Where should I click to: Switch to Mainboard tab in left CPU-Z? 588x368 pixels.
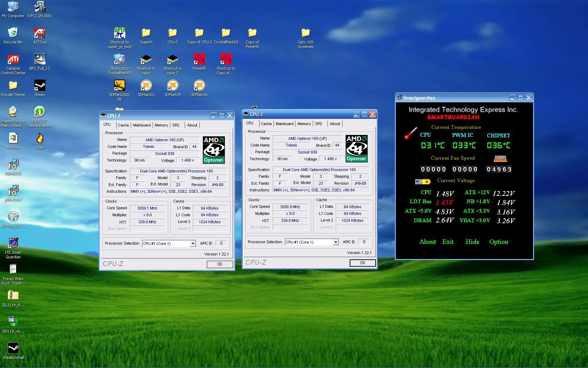tap(142, 125)
